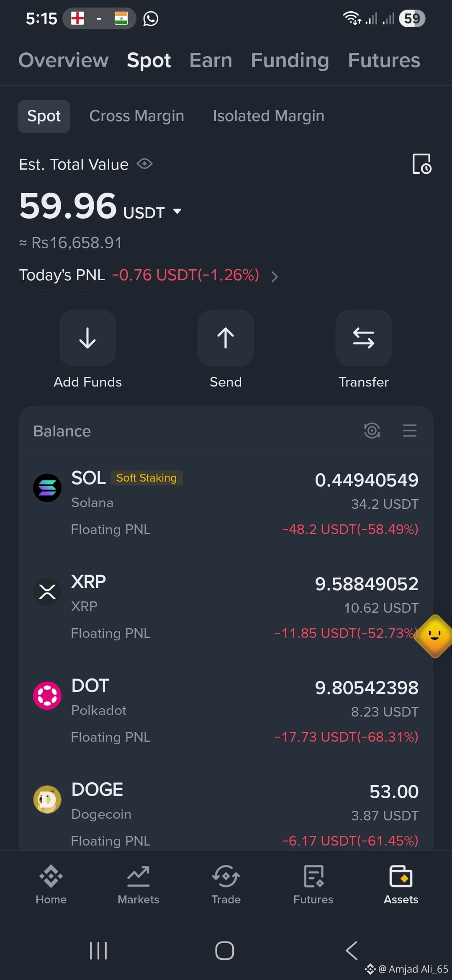Image resolution: width=452 pixels, height=980 pixels.
Task: Open Futures icon in bottom navigation
Action: [313, 876]
